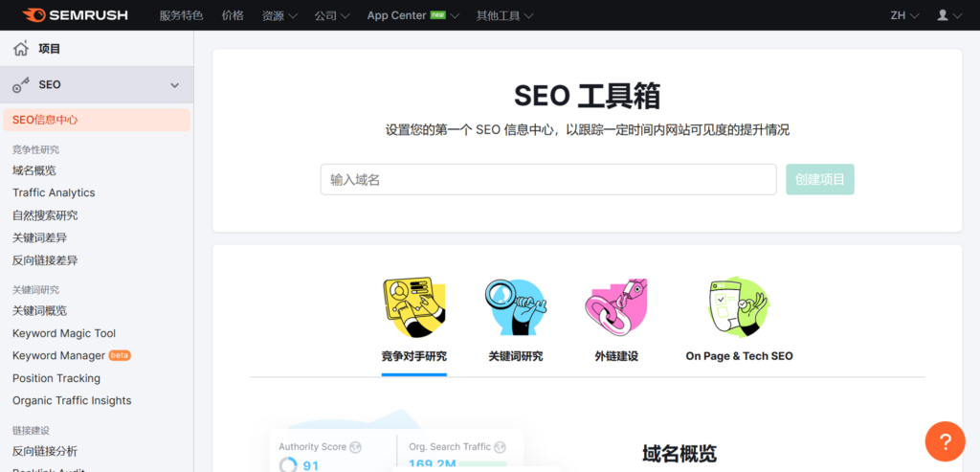Screen dimensions: 980x472
Task: Open Traffic Analytics in the sidebar
Action: click(54, 193)
